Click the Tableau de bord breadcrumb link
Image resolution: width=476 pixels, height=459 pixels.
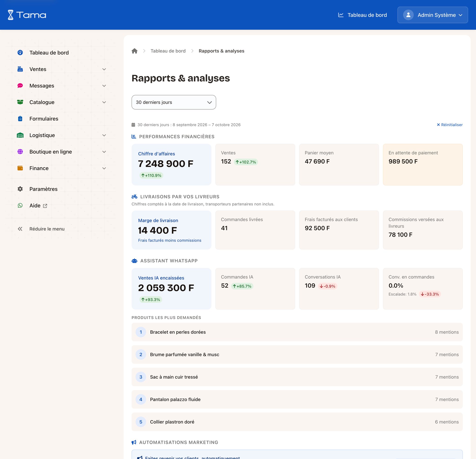[168, 51]
